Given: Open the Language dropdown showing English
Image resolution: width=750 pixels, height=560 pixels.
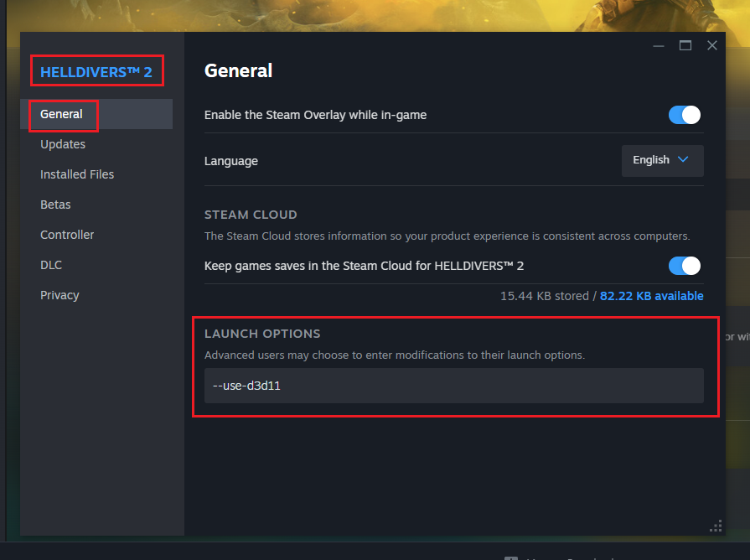Looking at the screenshot, I should [663, 160].
